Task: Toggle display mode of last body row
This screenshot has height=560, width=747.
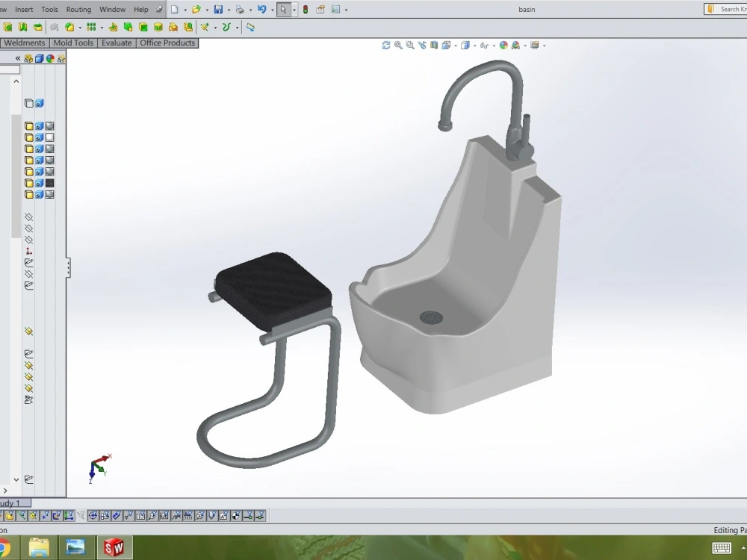Action: pos(39,195)
